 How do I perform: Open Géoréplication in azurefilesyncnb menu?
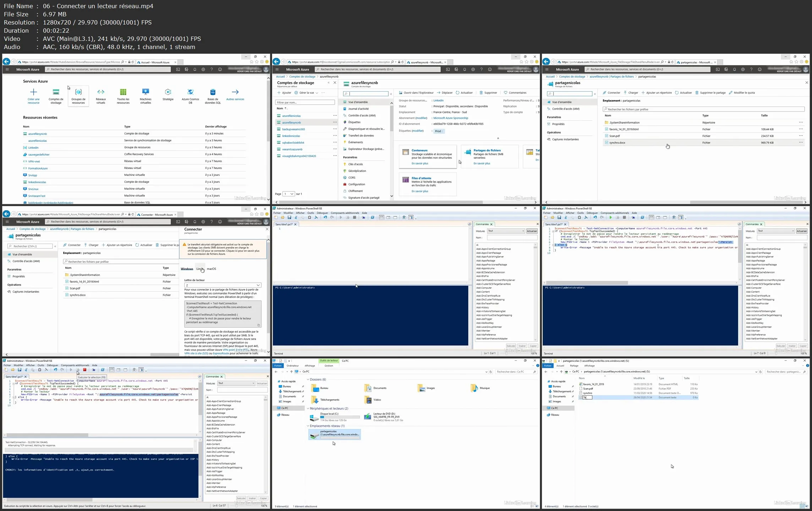pyautogui.click(x=357, y=171)
